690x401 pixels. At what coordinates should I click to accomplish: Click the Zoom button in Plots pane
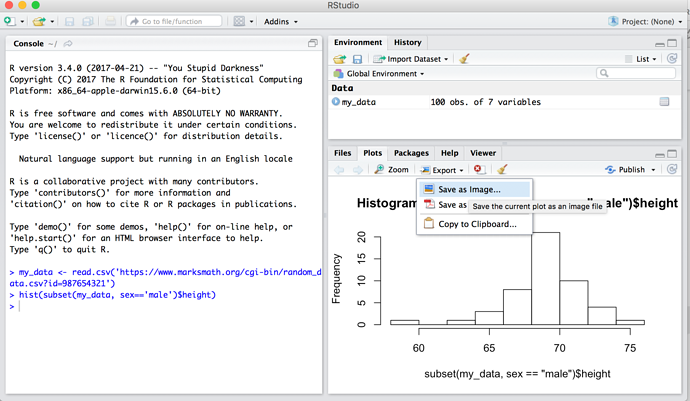point(391,170)
